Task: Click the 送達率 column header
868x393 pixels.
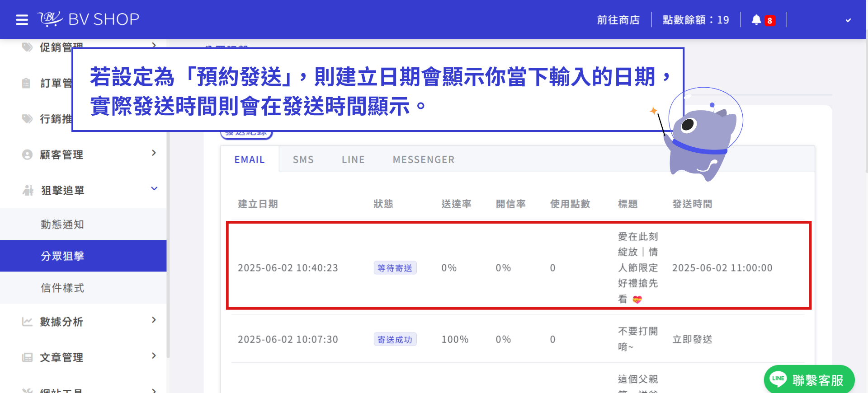Action: pyautogui.click(x=457, y=204)
